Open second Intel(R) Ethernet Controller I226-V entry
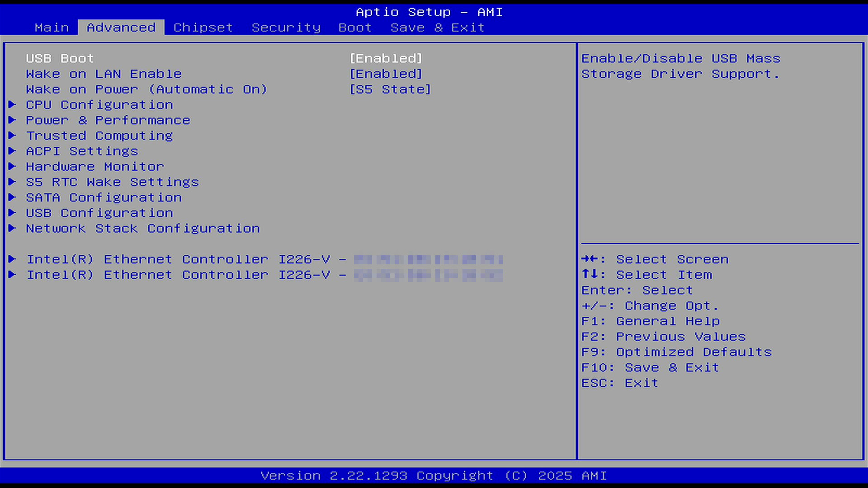868x488 pixels. (x=264, y=275)
